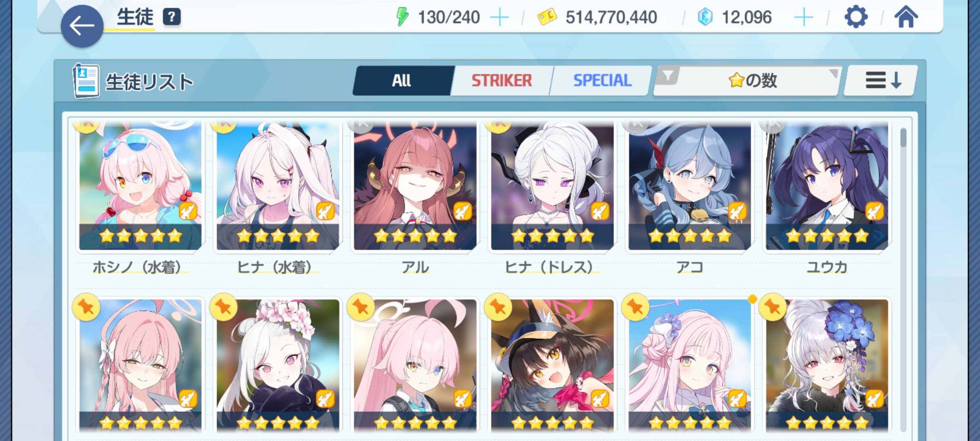Click the blue gem currency icon
The width and height of the screenshot is (980, 441).
pos(705,17)
